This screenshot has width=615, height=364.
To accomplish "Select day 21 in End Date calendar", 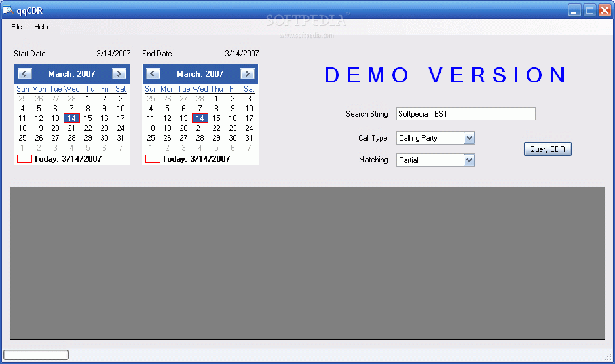I will pos(200,128).
